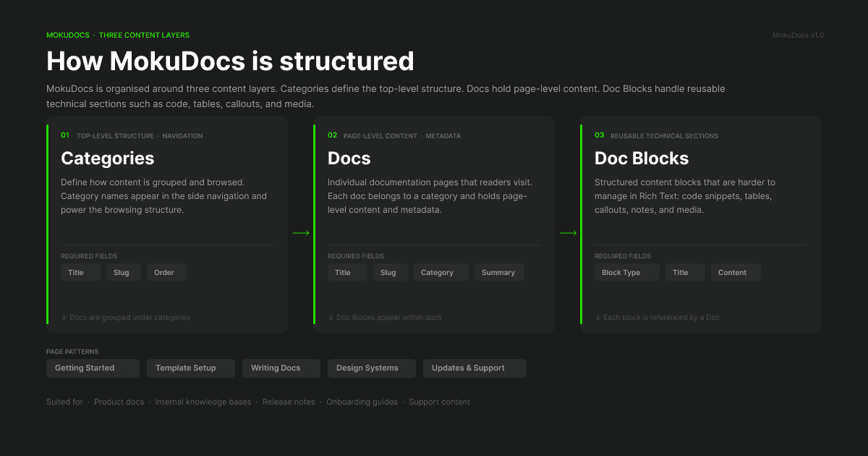
Task: Click "Doc Blocks appear within docs" note
Action: [385, 318]
